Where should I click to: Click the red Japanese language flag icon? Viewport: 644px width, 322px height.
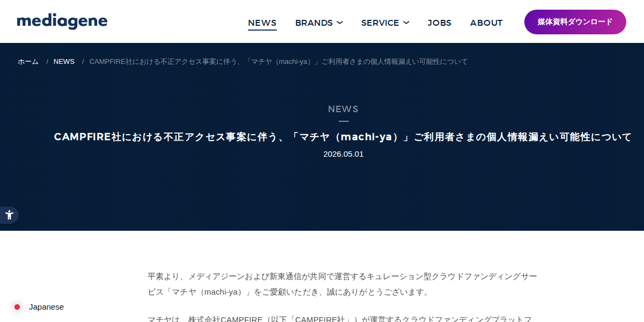point(17,307)
